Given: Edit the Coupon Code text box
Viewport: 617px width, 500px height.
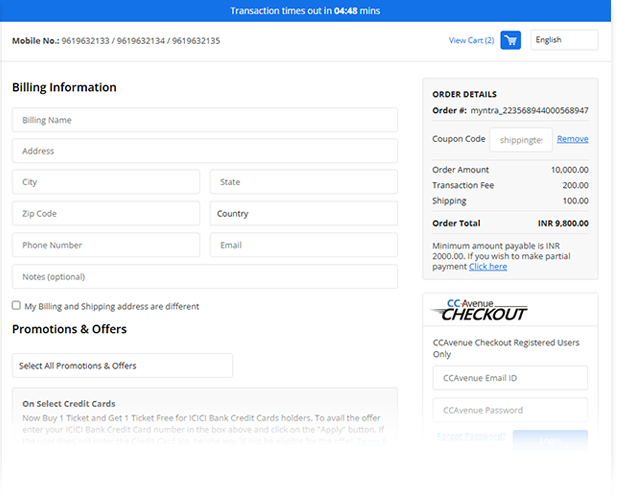Looking at the screenshot, I should tap(520, 140).
